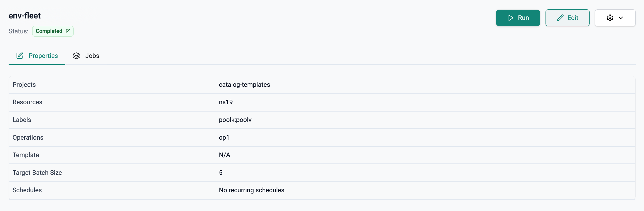The width and height of the screenshot is (644, 211).
Task: Click the external link icon beside Completed
Action: (68, 31)
